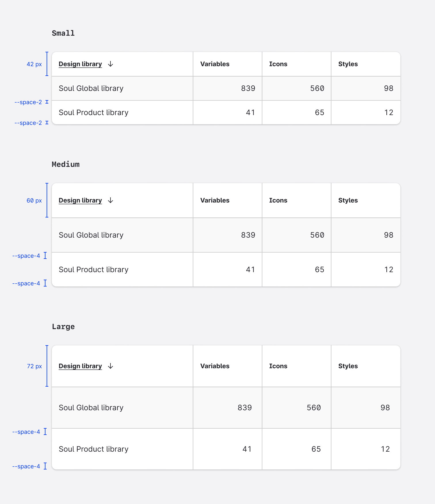Click sort arrow in Medium table header
435x504 pixels.
pos(110,201)
